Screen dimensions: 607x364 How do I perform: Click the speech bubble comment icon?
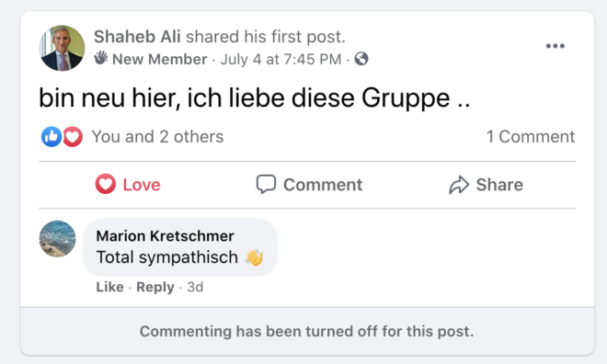pos(266,184)
